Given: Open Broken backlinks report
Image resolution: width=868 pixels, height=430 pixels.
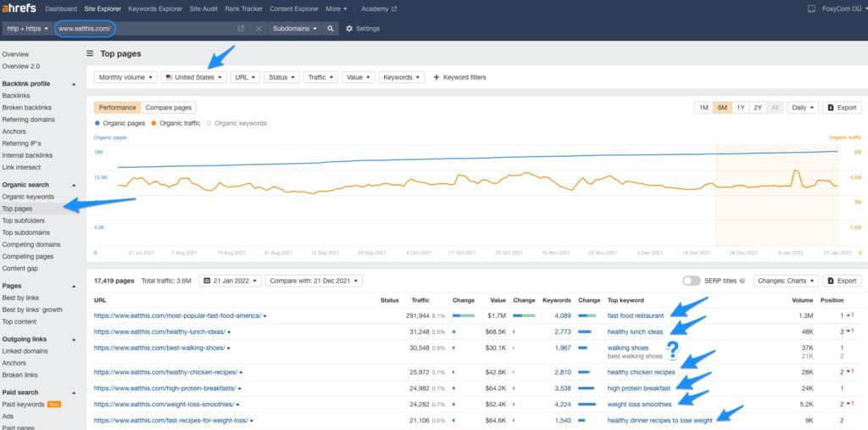Looking at the screenshot, I should tap(26, 108).
